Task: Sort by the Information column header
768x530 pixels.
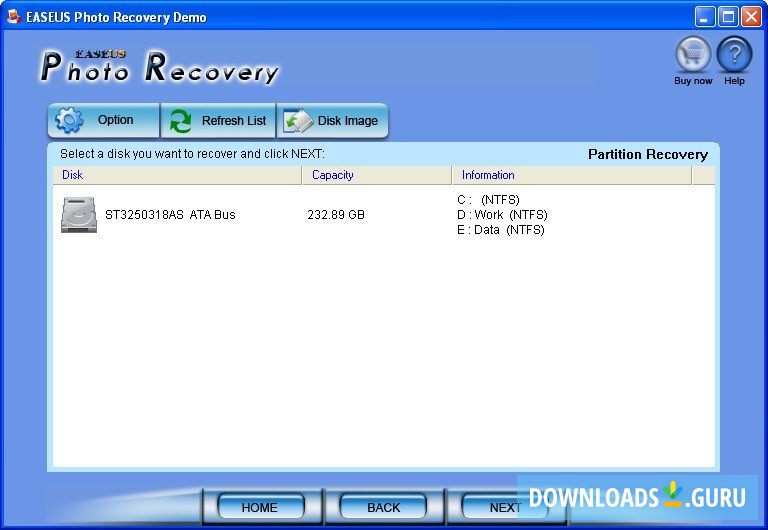Action: [x=572, y=175]
